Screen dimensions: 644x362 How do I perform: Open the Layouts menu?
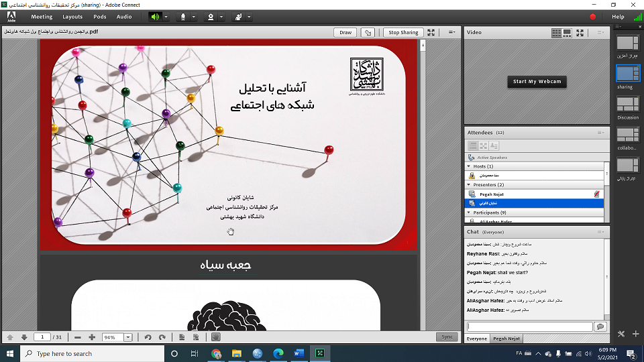[72, 16]
